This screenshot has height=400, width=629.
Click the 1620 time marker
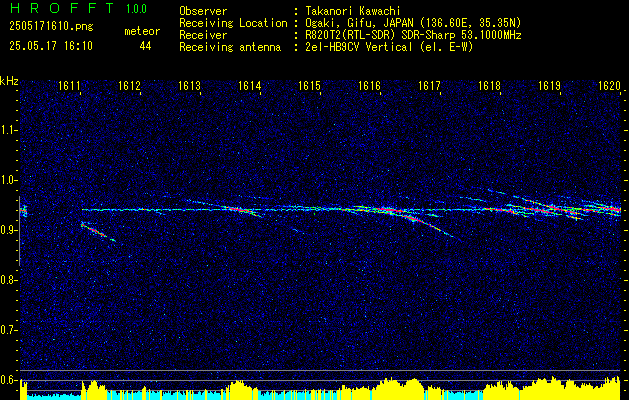[609, 86]
